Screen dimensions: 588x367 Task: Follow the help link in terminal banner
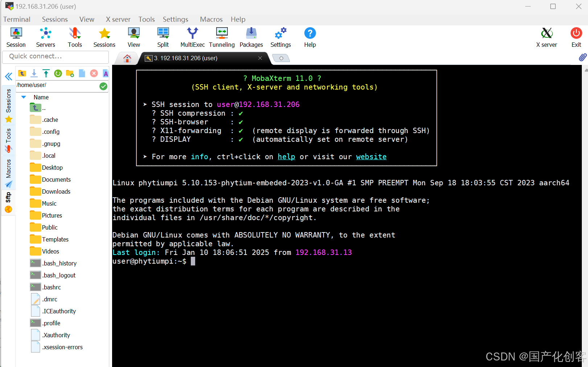point(286,157)
